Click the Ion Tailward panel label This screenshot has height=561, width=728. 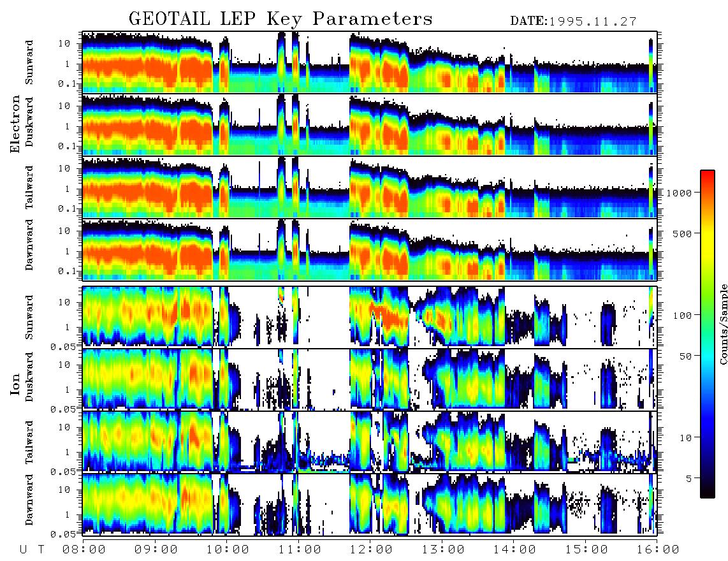pyautogui.click(x=29, y=442)
